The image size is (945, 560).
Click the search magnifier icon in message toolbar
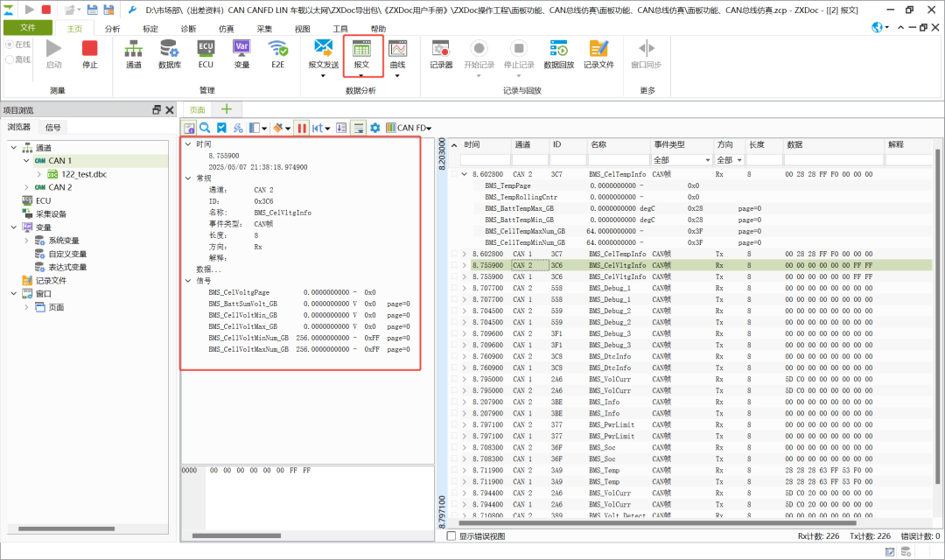[205, 128]
